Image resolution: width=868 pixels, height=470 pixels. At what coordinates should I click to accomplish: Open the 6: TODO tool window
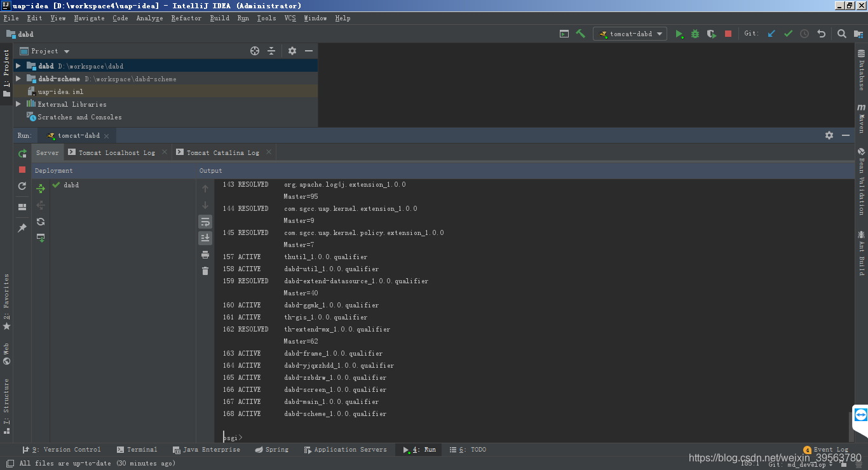468,450
